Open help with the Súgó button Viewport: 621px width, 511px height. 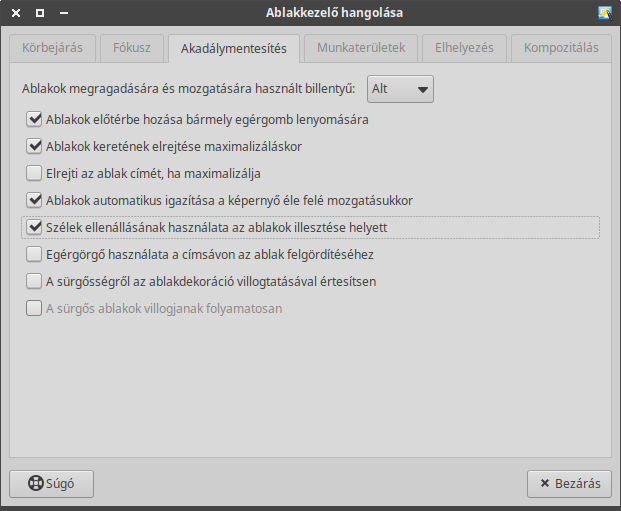51,484
